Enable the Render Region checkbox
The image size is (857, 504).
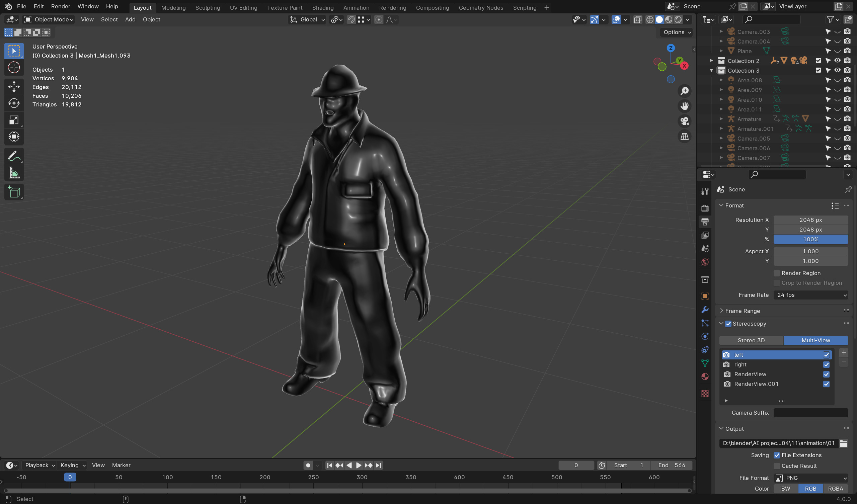[777, 273]
